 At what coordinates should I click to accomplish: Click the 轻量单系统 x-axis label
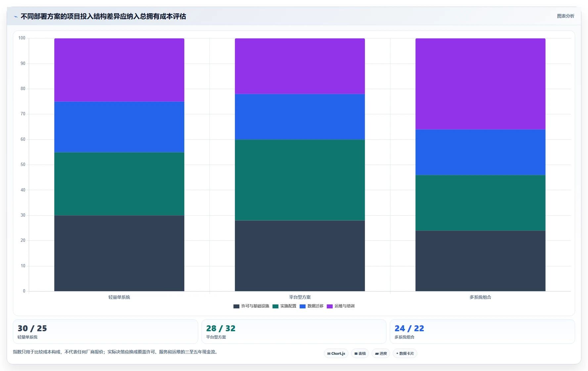(119, 297)
